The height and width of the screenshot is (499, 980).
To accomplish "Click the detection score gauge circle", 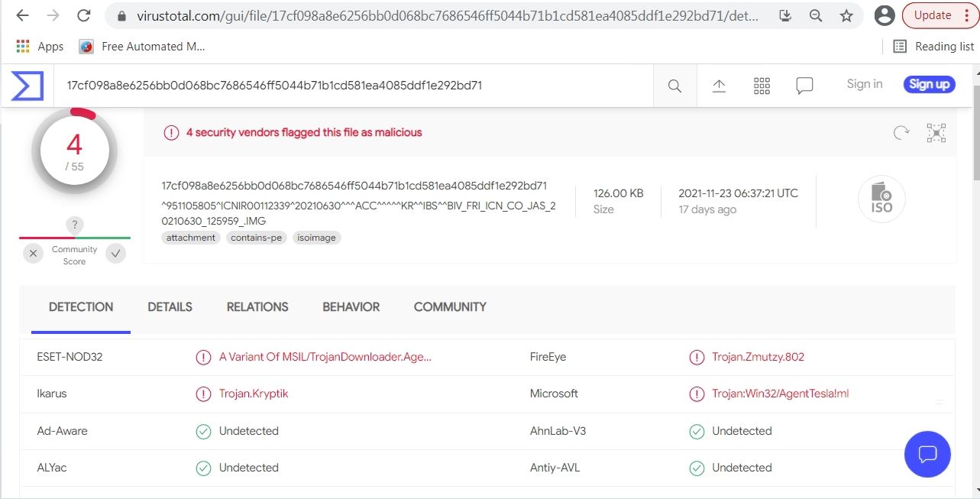I will [74, 151].
